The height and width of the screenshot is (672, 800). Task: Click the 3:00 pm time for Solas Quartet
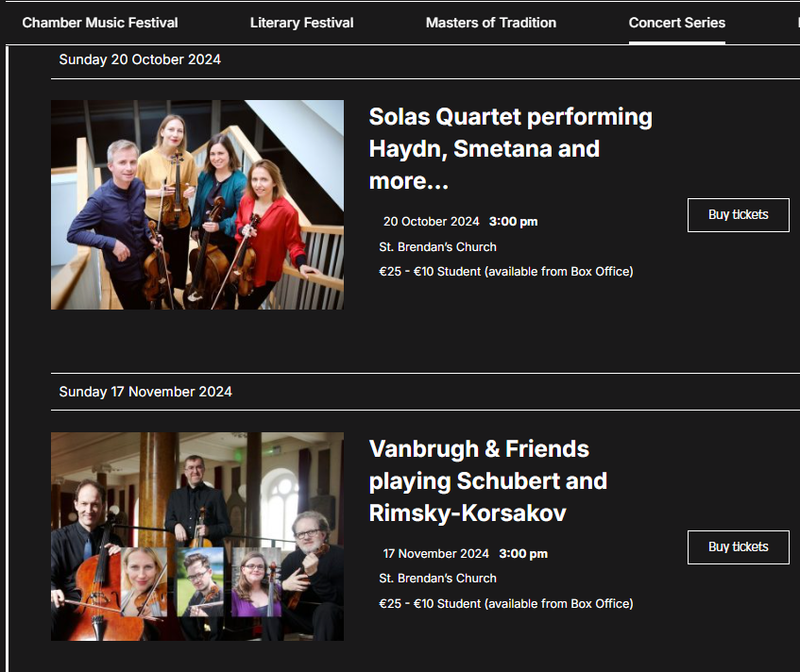513,223
